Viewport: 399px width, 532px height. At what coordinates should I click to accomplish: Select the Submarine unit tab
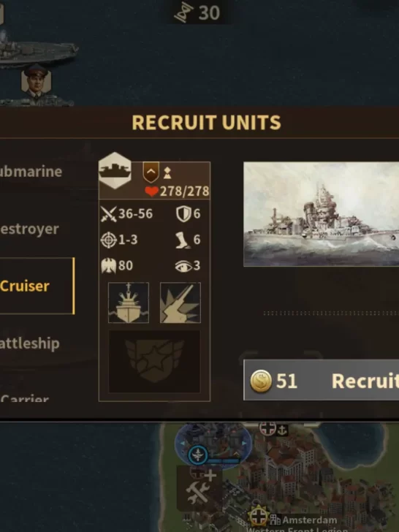[31, 172]
